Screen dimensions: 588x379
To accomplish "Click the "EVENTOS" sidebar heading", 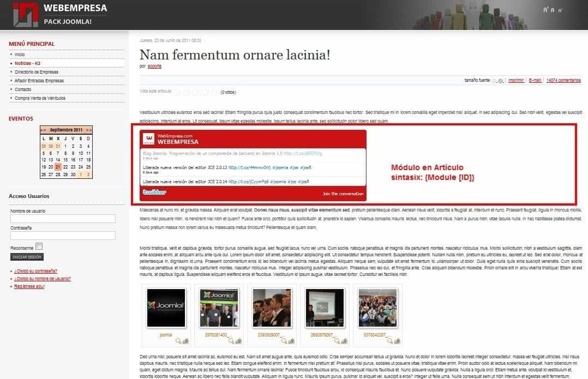I will click(21, 118).
